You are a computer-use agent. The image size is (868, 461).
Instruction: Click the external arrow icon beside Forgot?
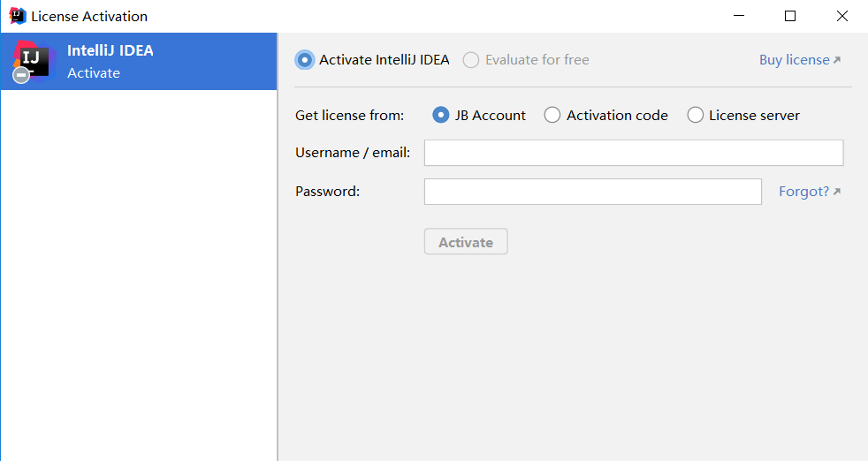coord(837,191)
